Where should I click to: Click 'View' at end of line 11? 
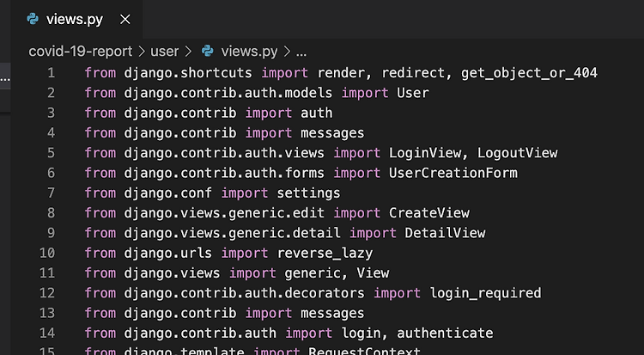click(x=373, y=273)
